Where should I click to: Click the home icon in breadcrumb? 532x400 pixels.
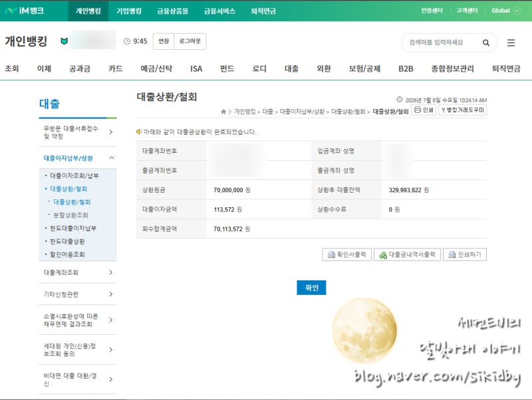tap(223, 112)
